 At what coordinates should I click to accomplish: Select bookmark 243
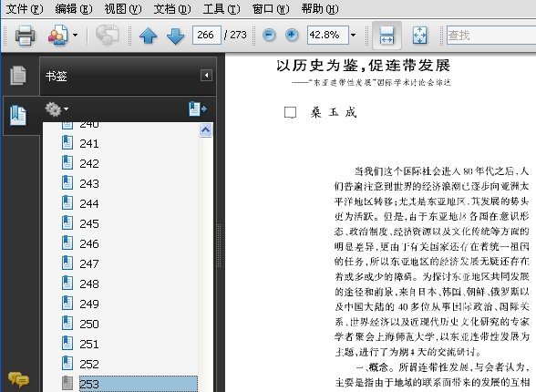89,183
